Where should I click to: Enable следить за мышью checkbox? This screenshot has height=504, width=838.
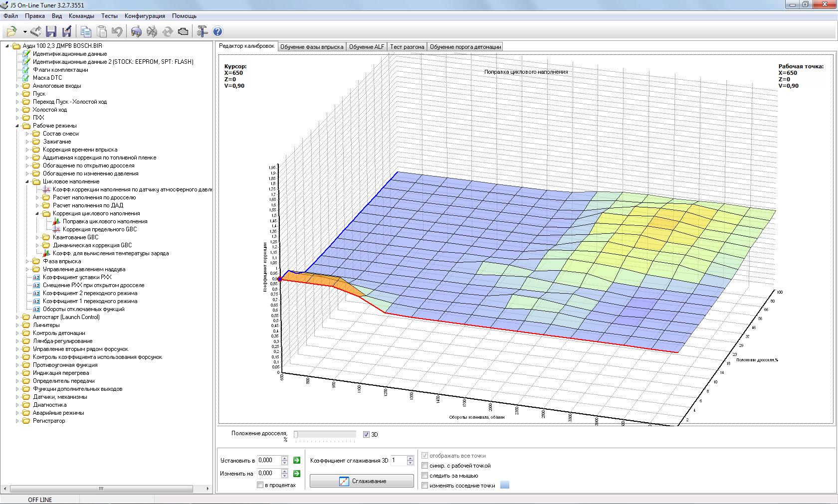[x=424, y=475]
